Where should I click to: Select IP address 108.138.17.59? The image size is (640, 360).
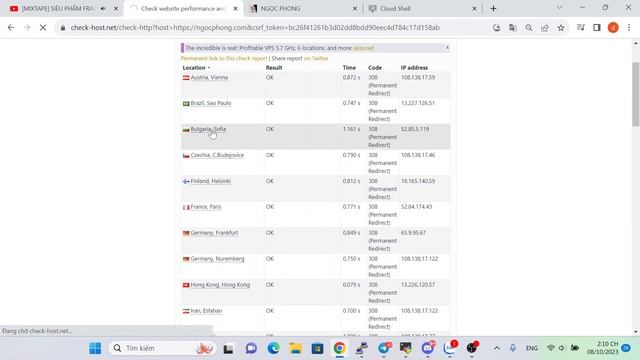coord(418,78)
